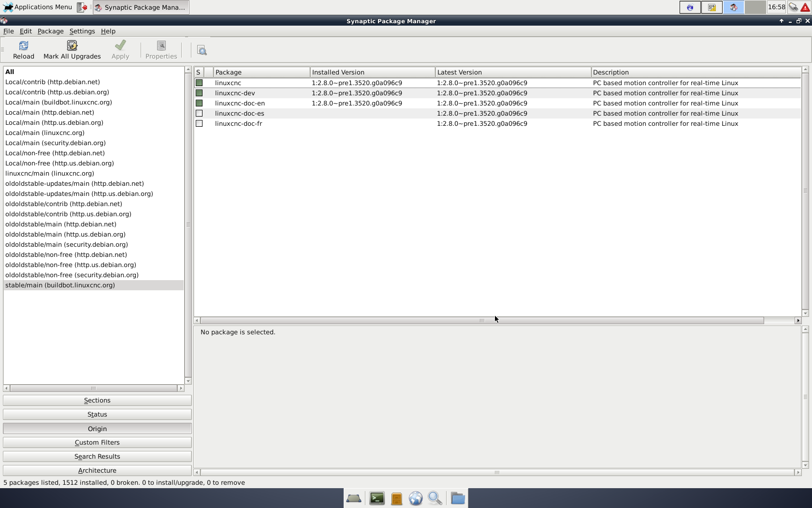Click the Synaptic title bar window icon
The height and width of the screenshot is (508, 812).
(x=4, y=21)
